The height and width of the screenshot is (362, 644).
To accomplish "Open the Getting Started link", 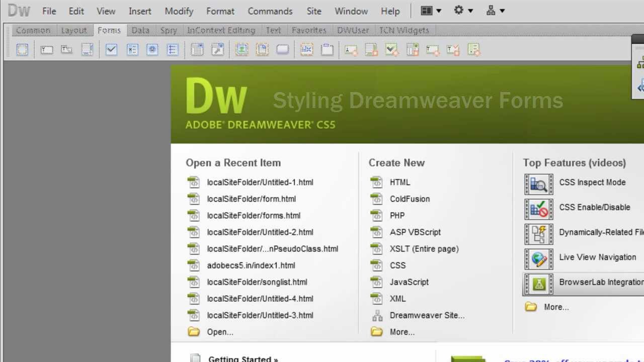I will [x=243, y=358].
